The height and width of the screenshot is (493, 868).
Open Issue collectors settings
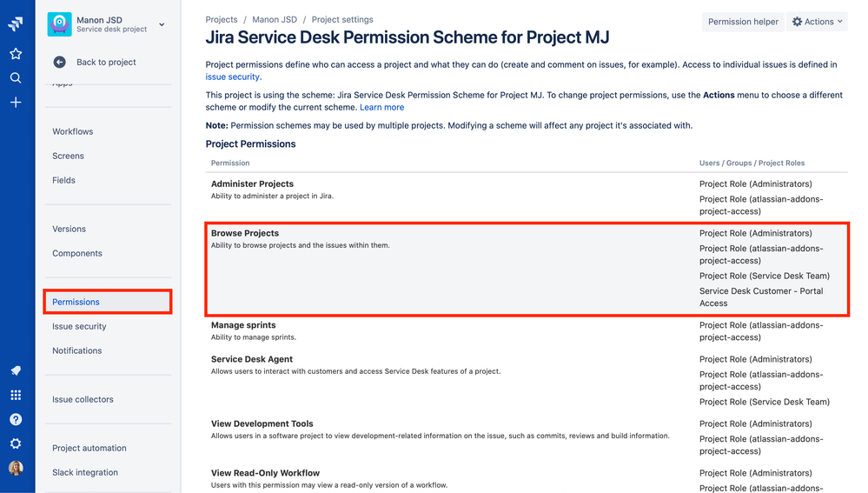point(83,399)
